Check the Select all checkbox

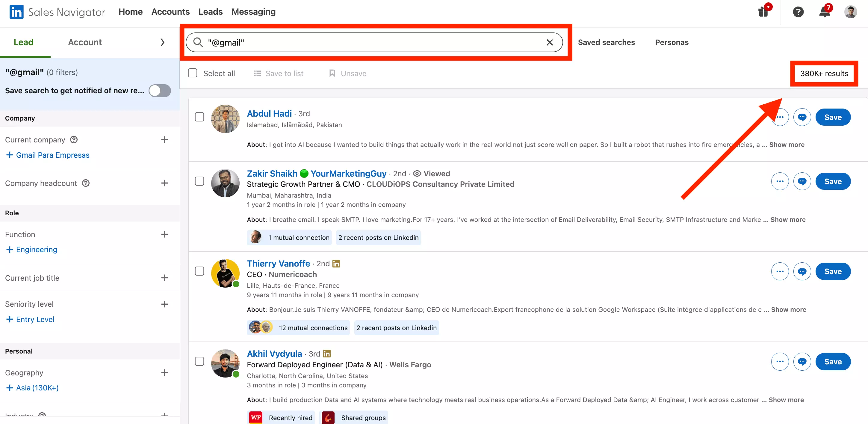click(192, 73)
